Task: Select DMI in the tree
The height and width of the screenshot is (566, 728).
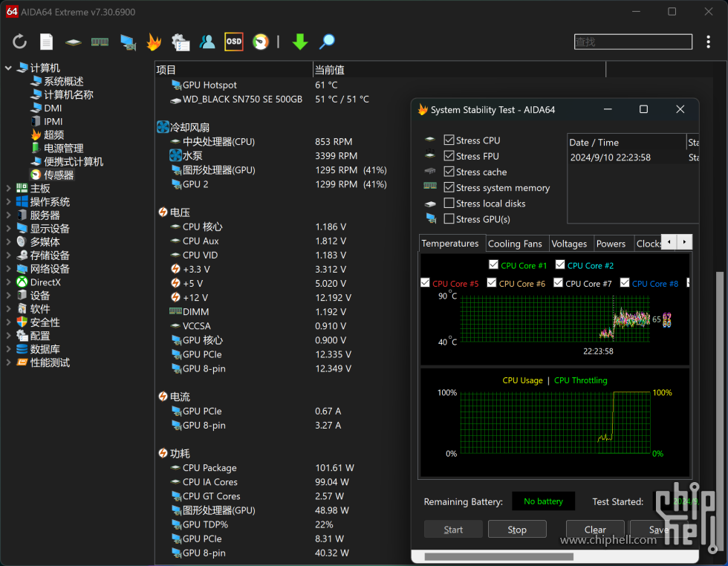Action: coord(46,108)
